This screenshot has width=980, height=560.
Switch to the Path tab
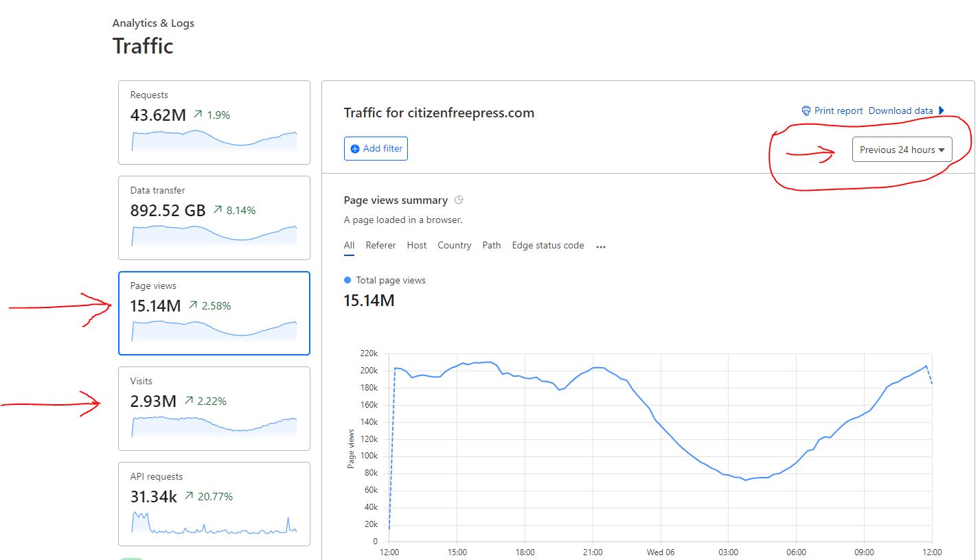(x=491, y=246)
